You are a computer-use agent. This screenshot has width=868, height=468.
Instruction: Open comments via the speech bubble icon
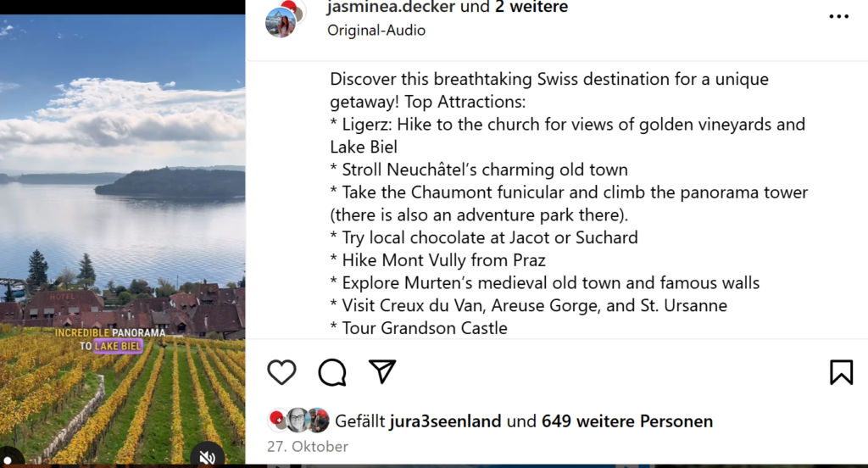tap(332, 371)
